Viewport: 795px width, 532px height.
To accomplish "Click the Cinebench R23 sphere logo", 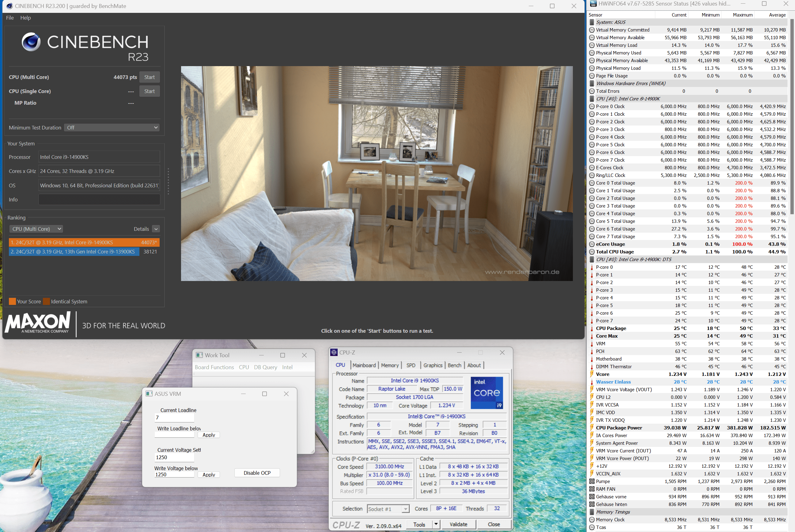I will (x=31, y=42).
